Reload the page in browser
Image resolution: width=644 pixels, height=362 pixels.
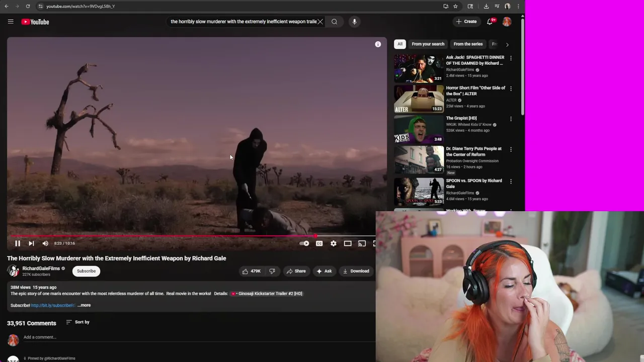point(28,6)
